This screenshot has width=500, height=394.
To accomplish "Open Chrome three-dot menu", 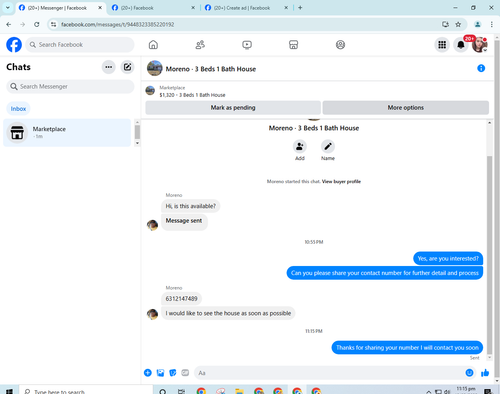I will tap(492, 24).
